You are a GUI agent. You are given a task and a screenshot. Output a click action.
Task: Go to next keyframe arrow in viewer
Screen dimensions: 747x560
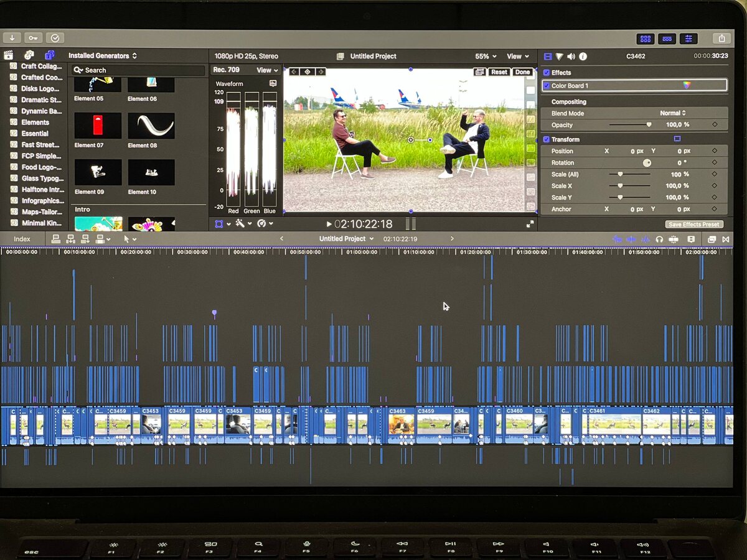[x=320, y=72]
